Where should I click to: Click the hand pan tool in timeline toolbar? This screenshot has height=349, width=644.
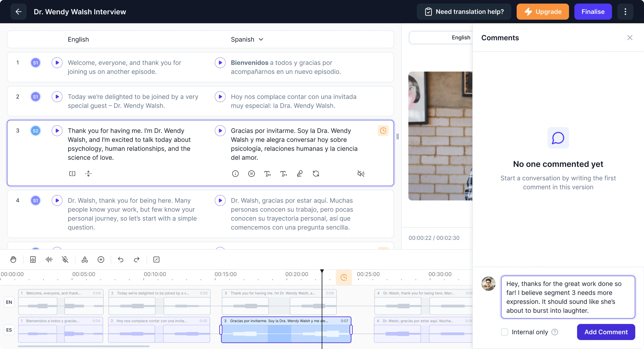[x=13, y=259]
